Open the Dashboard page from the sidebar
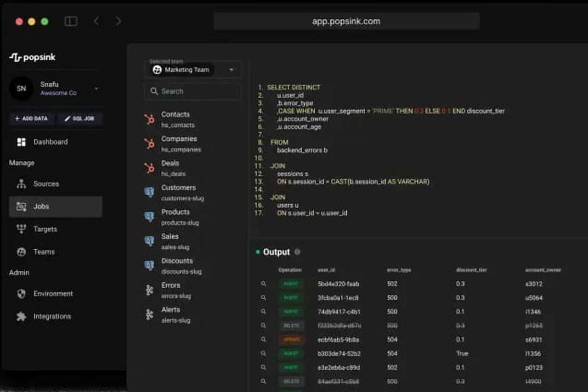 click(x=50, y=142)
